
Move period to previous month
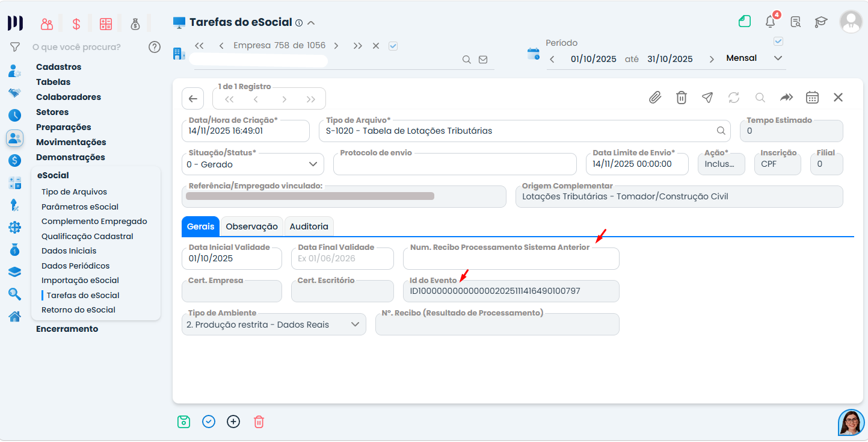point(552,59)
